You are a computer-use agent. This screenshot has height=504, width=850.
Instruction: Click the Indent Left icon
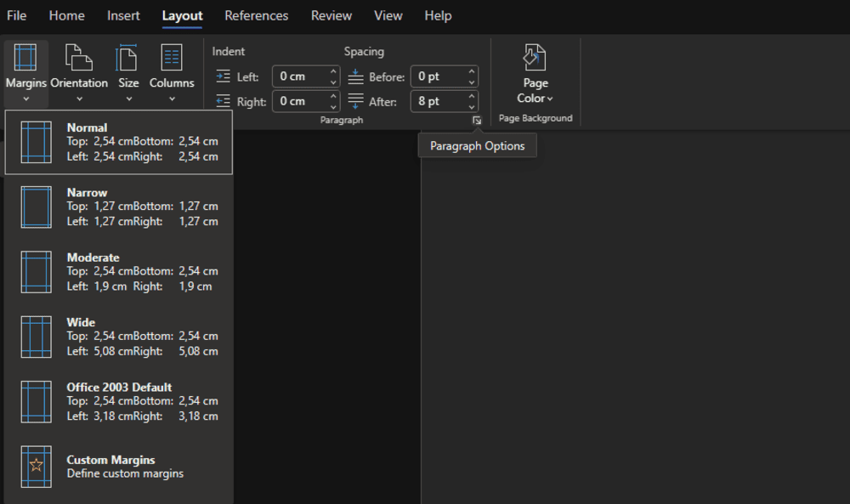tap(223, 76)
